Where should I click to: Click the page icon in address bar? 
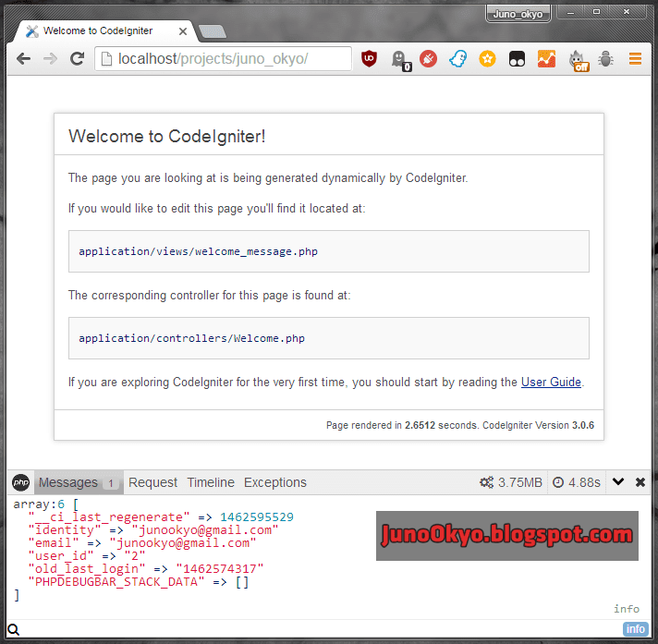pyautogui.click(x=106, y=59)
